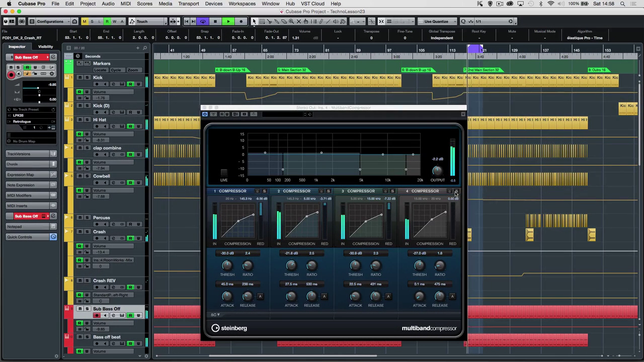Select the Split scissors tool
The height and width of the screenshot is (362, 644).
[x=269, y=22]
